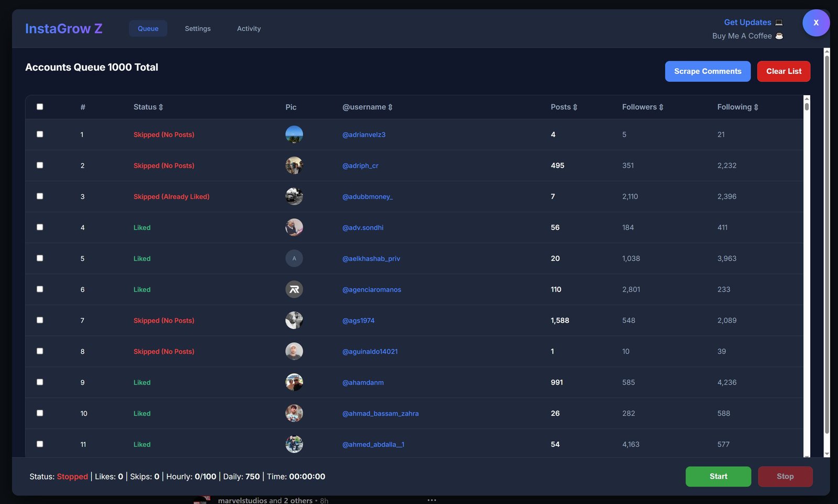The width and height of the screenshot is (838, 504).
Task: Click the laptop icon beside Get Updates
Action: click(779, 22)
